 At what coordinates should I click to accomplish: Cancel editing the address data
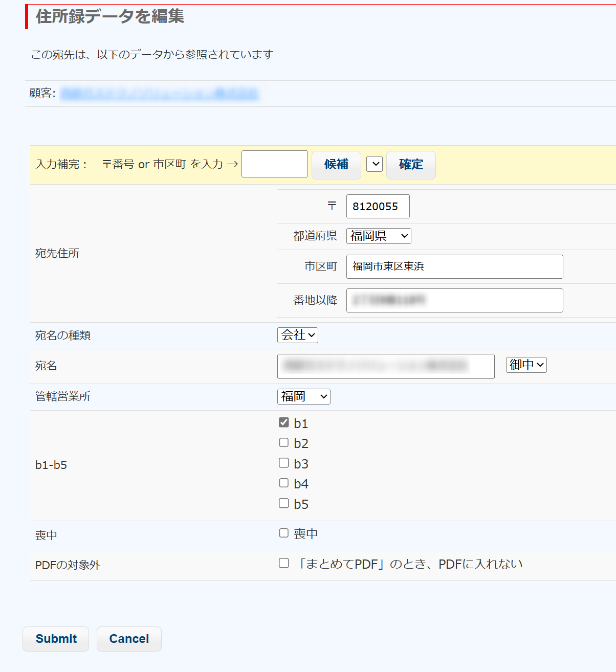pyautogui.click(x=129, y=639)
